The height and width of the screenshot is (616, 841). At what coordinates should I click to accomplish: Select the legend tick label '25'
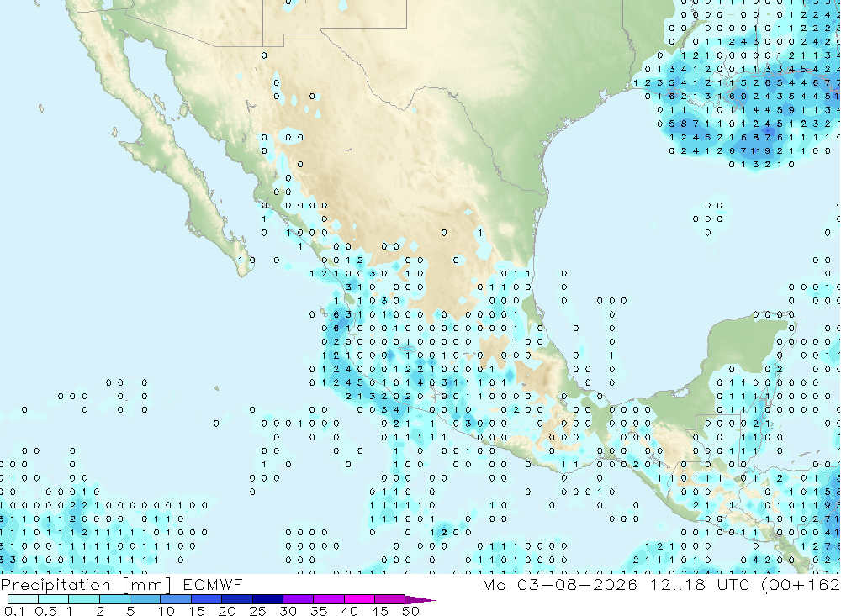[258, 611]
